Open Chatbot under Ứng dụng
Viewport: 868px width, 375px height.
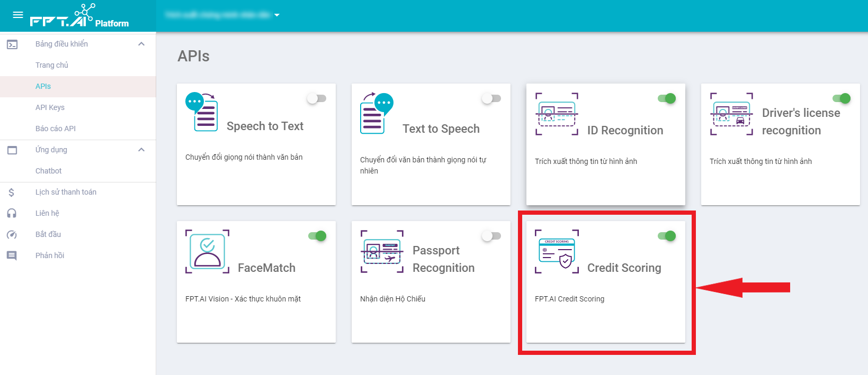78,171
